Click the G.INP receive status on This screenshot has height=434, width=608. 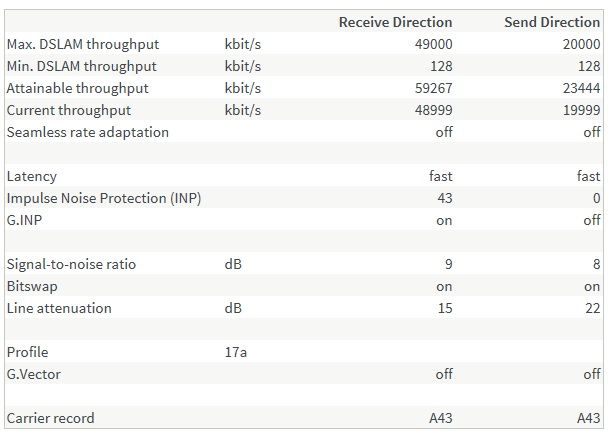pyautogui.click(x=444, y=220)
